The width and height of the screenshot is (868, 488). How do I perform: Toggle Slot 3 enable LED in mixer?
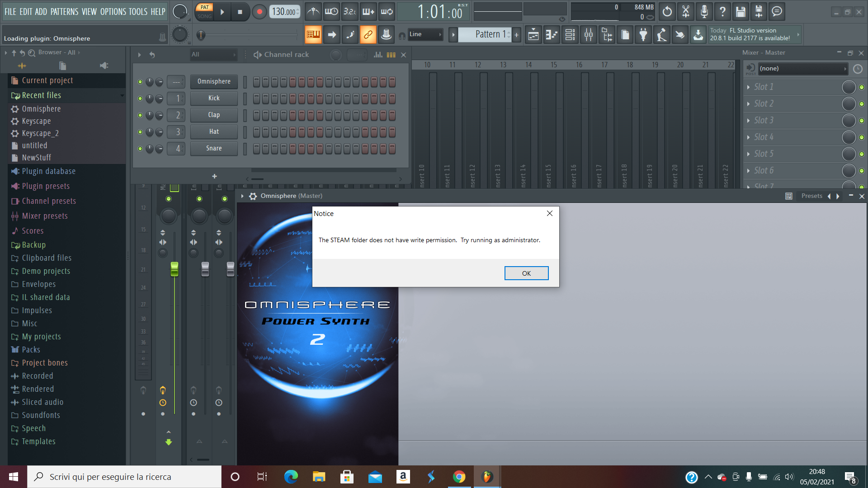[x=862, y=121]
